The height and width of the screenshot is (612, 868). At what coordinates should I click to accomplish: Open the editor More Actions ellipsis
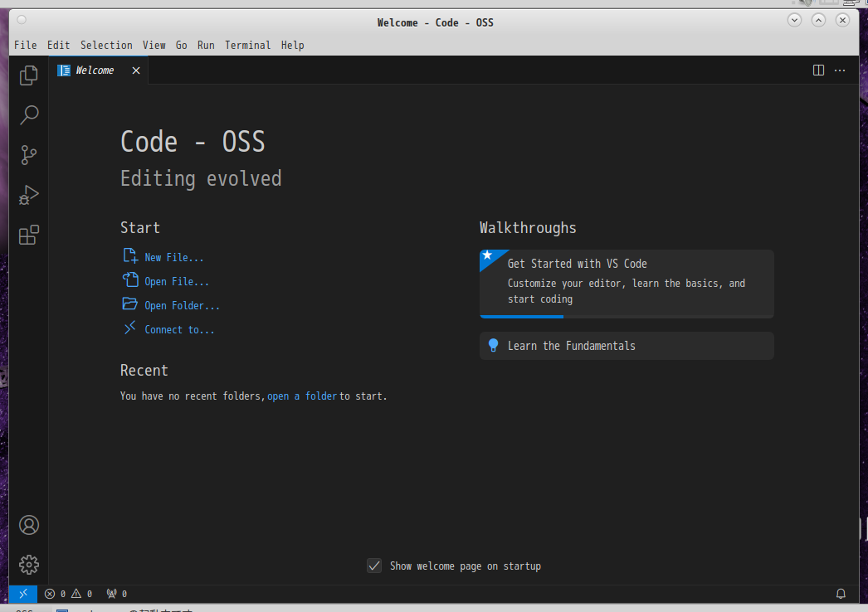point(840,70)
